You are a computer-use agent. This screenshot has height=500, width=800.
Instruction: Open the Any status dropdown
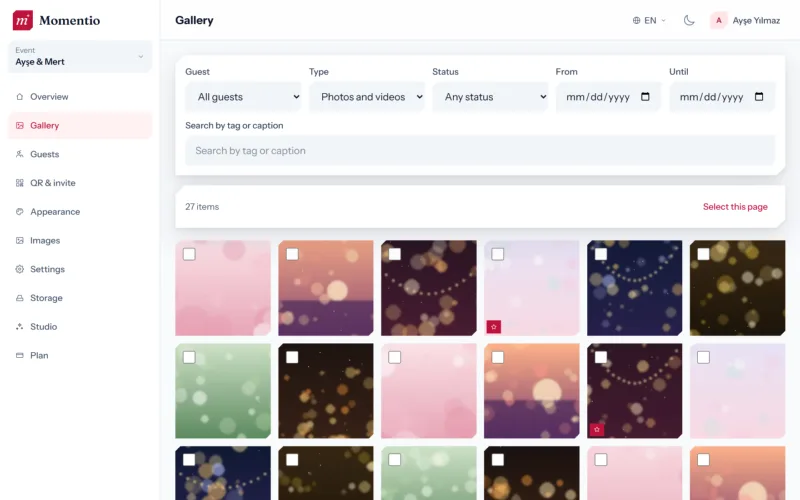click(x=490, y=97)
